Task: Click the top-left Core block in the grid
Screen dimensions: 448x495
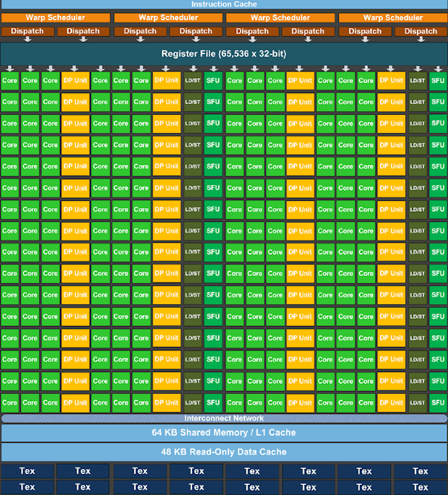Action: point(10,81)
